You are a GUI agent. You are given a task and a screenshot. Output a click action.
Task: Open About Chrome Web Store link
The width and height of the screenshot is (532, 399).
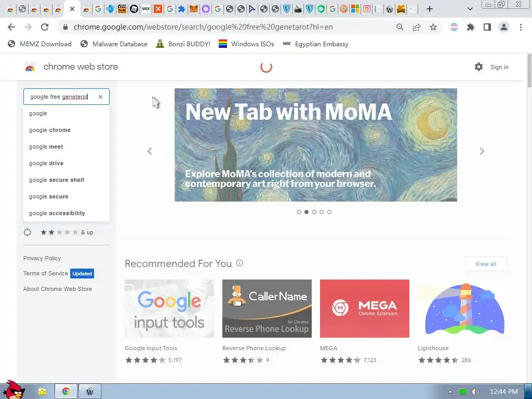point(57,289)
